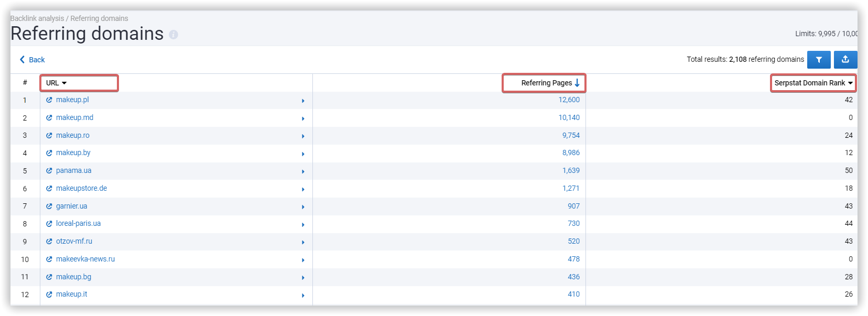
Task: Expand row arrow for makeevka-news.ru
Action: (303, 260)
